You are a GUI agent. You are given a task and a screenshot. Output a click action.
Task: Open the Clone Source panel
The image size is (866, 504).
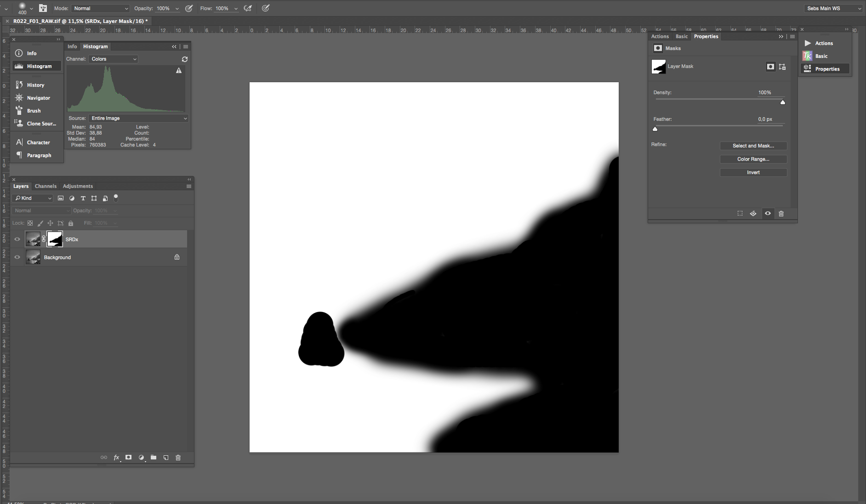pos(37,124)
